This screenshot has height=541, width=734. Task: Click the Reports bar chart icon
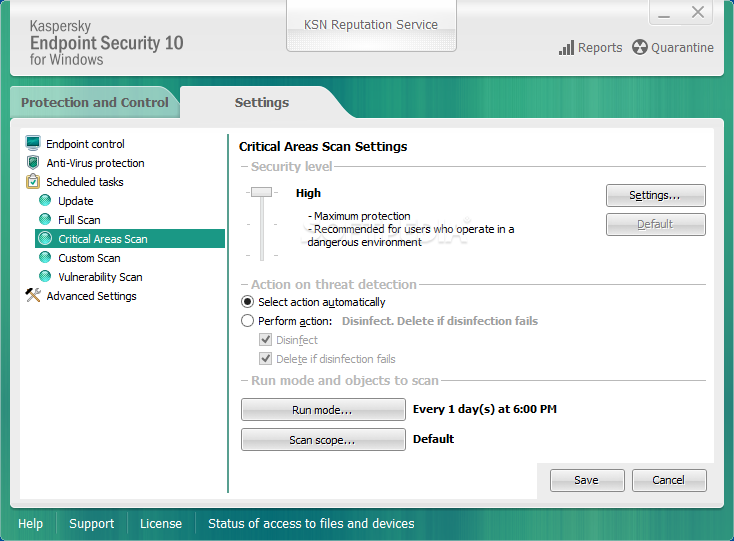pyautogui.click(x=566, y=48)
